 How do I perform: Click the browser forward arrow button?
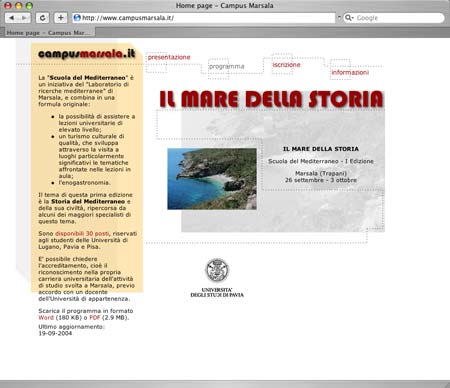coord(24,18)
